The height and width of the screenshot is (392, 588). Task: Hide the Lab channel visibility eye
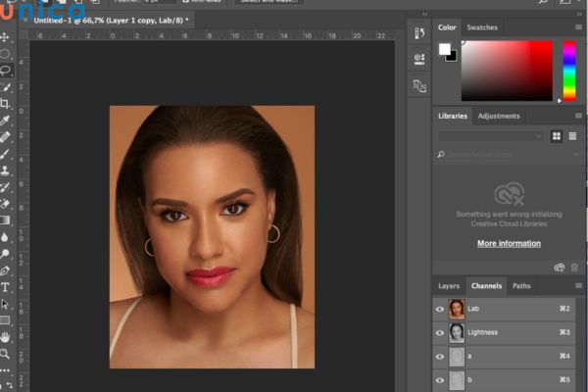point(440,310)
